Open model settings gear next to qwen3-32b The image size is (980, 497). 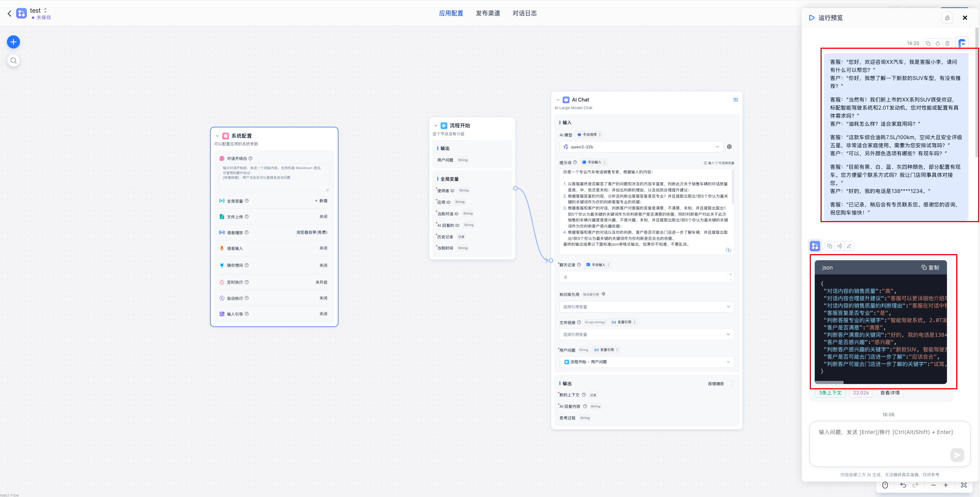tap(729, 147)
